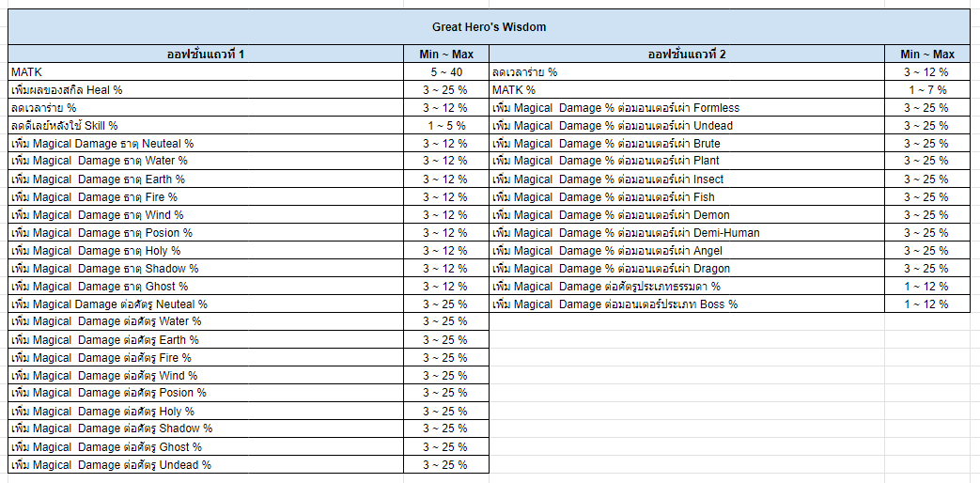Select the 'ต่อมอนเตอร์เผ่า Angel' cell
980x483 pixels.
click(x=687, y=251)
